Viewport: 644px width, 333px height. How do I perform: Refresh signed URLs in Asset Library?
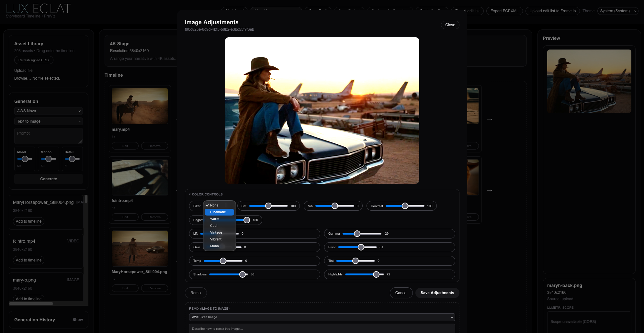[34, 60]
